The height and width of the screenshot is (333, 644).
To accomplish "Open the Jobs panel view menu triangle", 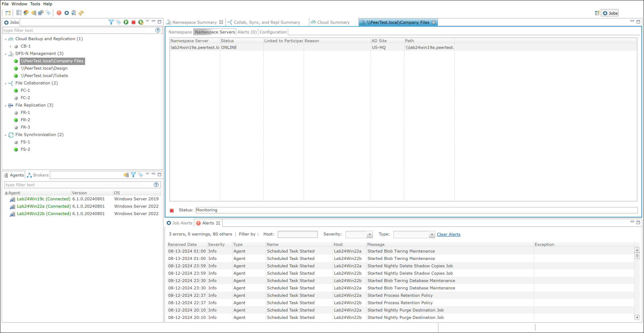I will (147, 21).
